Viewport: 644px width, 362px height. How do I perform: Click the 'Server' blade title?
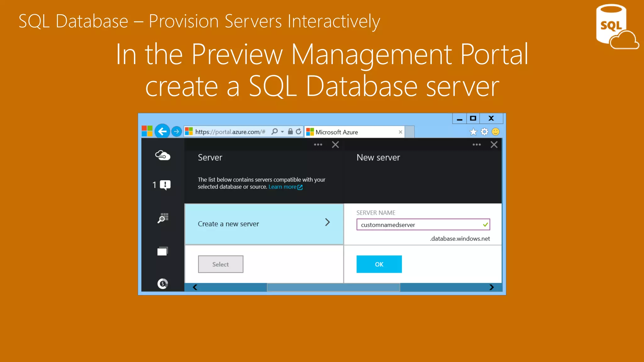click(210, 157)
